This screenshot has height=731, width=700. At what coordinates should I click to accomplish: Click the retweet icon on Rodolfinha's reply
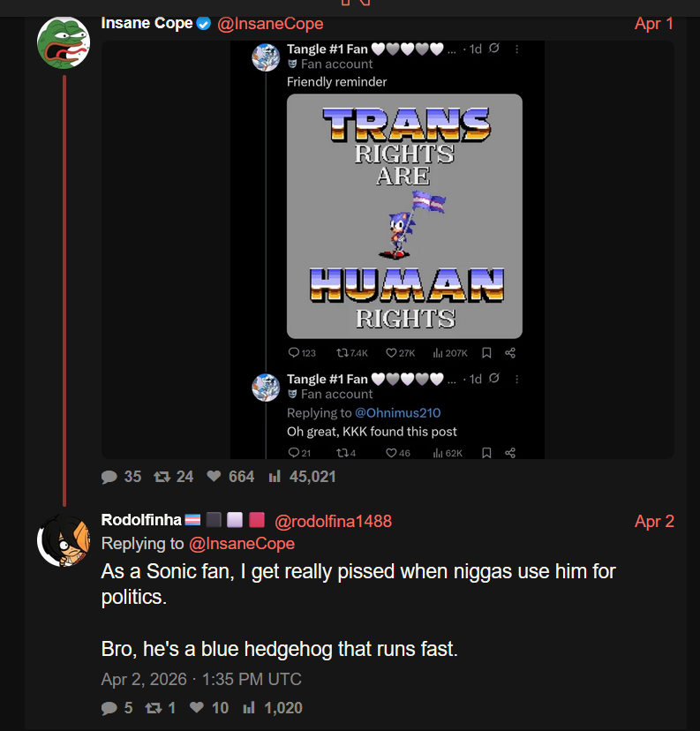point(154,707)
